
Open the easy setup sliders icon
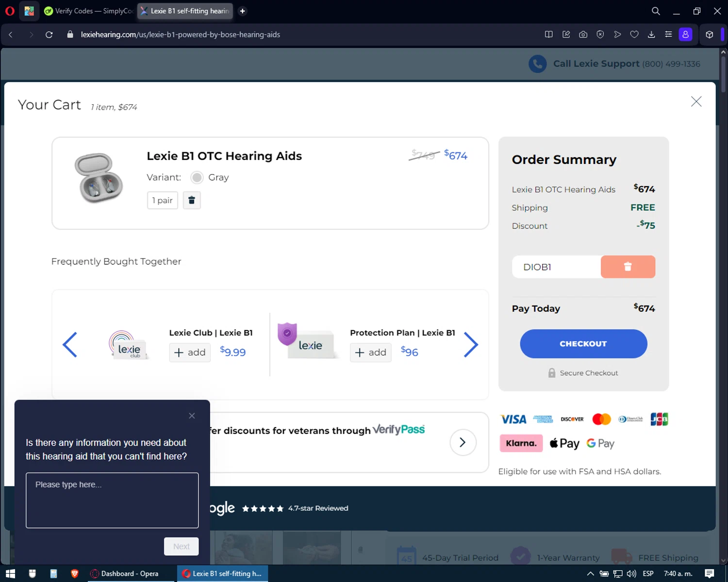(x=668, y=34)
